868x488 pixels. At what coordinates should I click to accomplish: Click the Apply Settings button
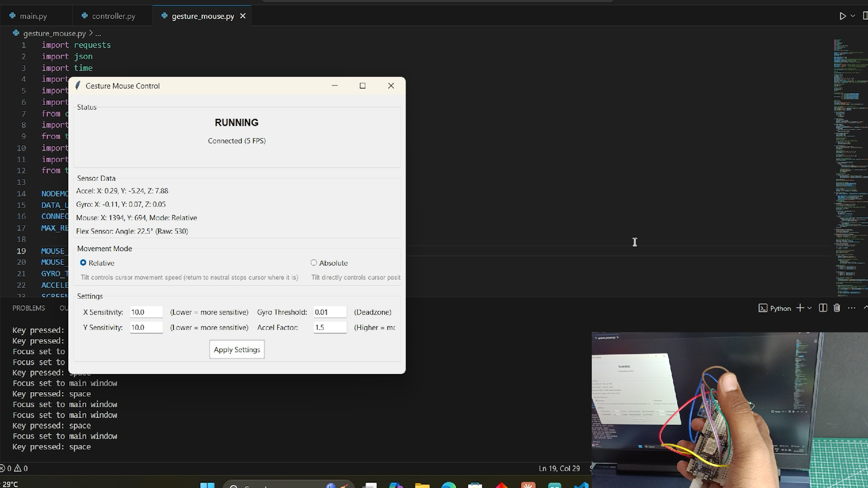click(x=237, y=349)
